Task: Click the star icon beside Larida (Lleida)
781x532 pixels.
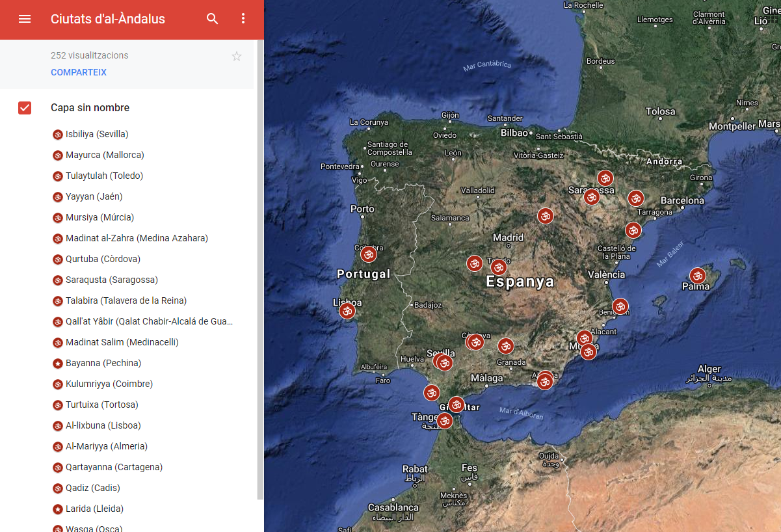Action: click(58, 509)
